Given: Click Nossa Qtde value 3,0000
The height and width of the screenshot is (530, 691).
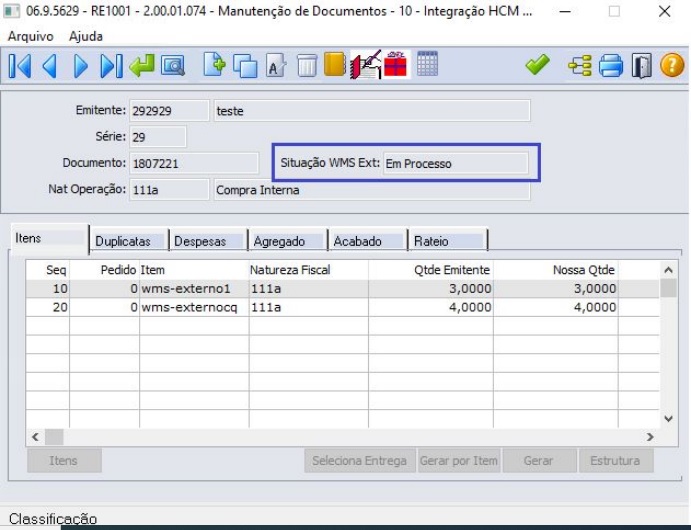Looking at the screenshot, I should click(x=595, y=289).
